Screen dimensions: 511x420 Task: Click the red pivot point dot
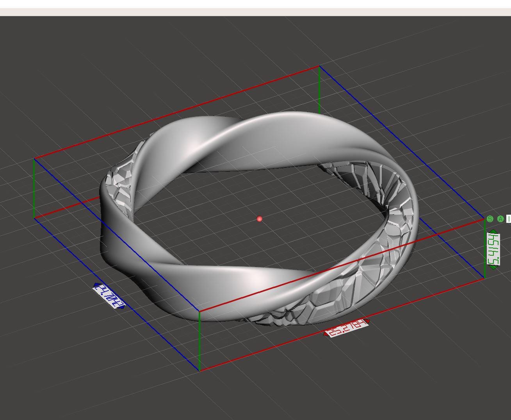coord(260,219)
